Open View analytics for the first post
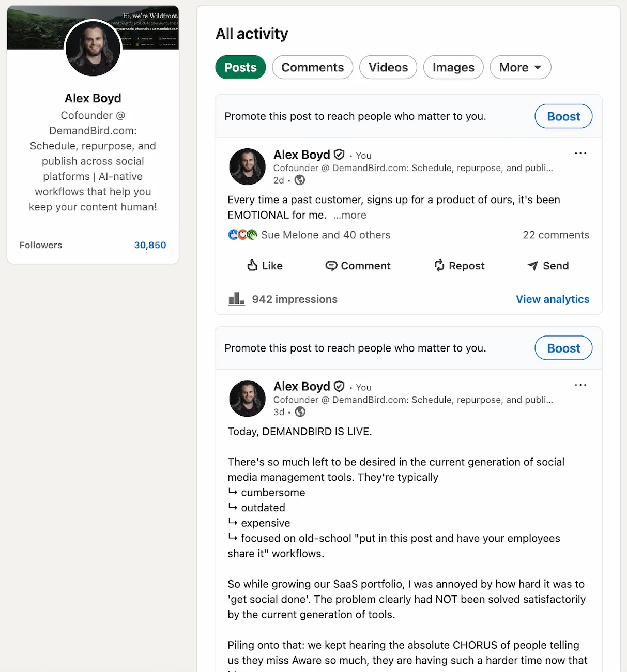This screenshot has height=672, width=627. [553, 299]
